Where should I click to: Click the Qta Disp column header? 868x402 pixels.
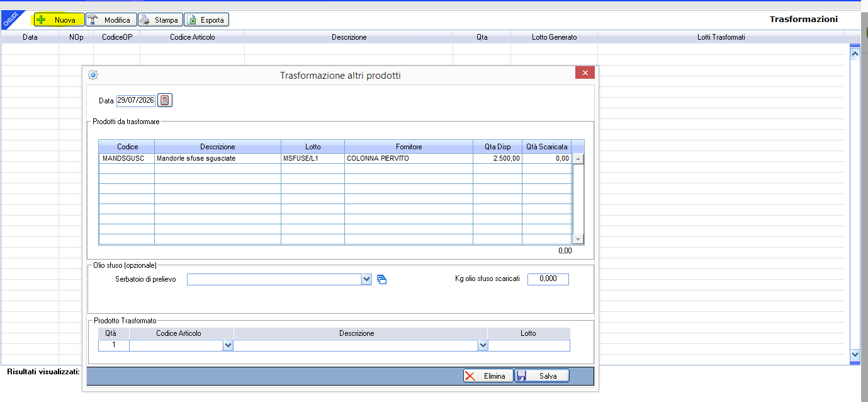pos(497,147)
